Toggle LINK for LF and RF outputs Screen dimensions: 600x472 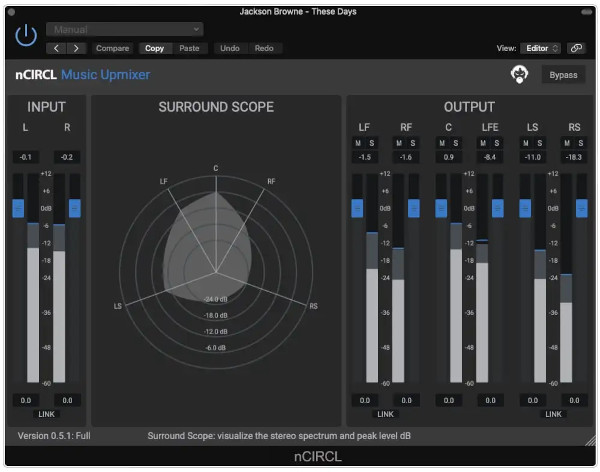(x=385, y=414)
